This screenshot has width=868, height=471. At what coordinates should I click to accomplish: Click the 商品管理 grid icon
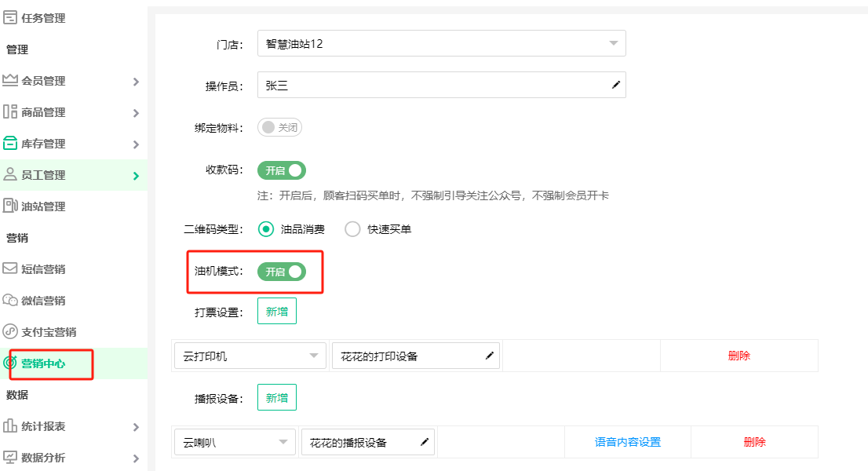10,112
